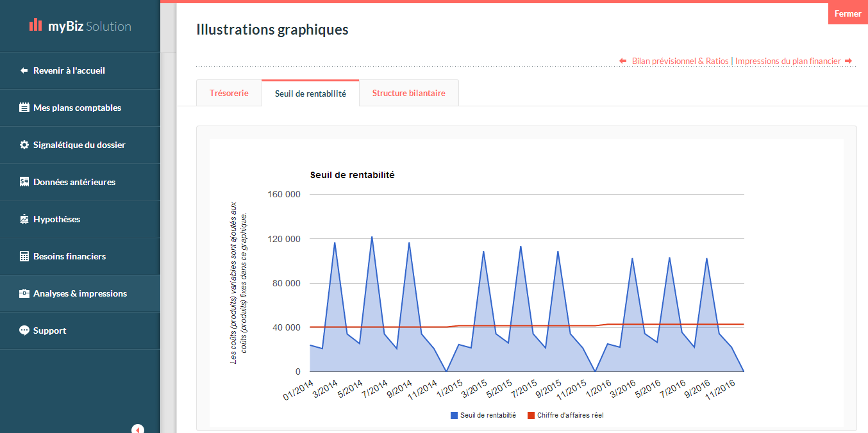Click the calendar icon beside Mes plans comptables
This screenshot has height=433, width=868.
[x=24, y=108]
